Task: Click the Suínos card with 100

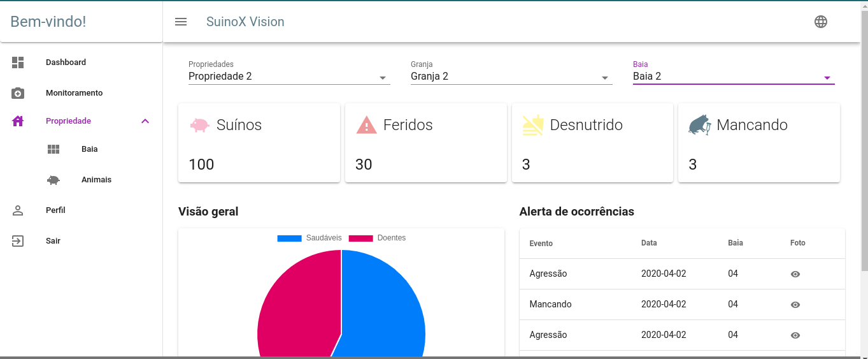Action: tap(259, 143)
